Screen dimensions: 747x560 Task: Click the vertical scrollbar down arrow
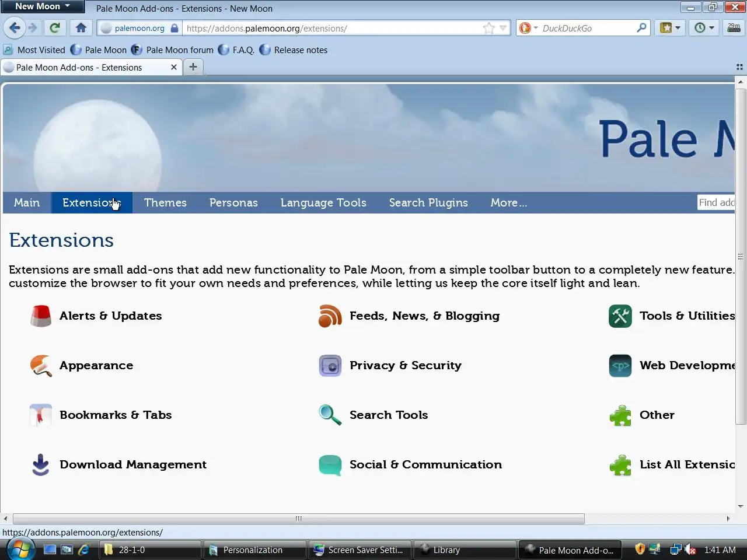741,506
